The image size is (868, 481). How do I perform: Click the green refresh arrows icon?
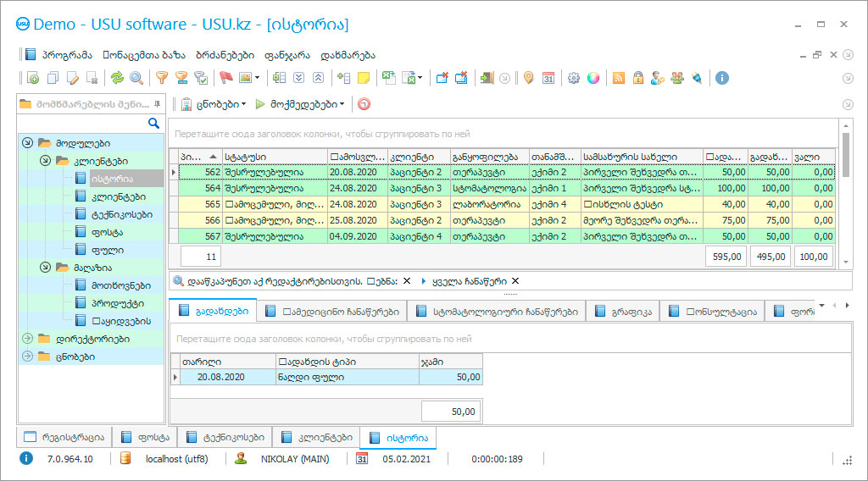pos(117,78)
